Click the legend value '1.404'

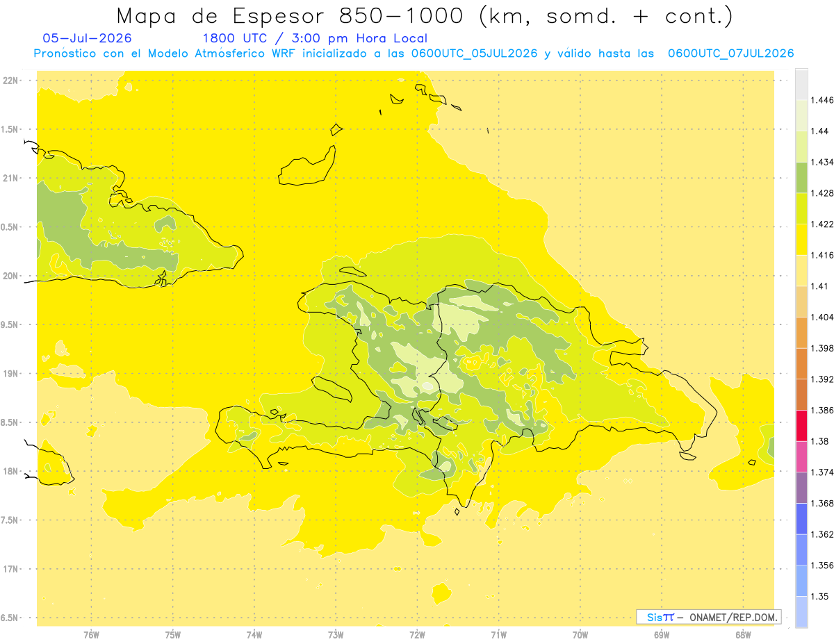point(823,317)
